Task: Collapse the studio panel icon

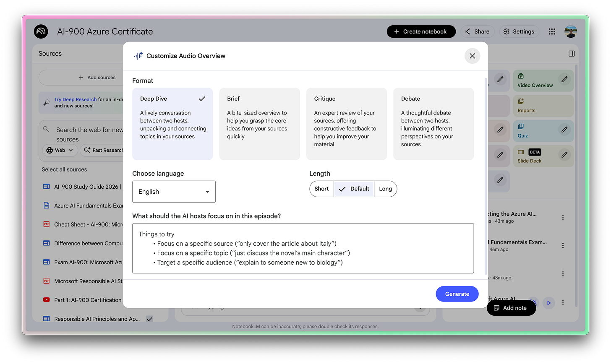Action: (572, 54)
